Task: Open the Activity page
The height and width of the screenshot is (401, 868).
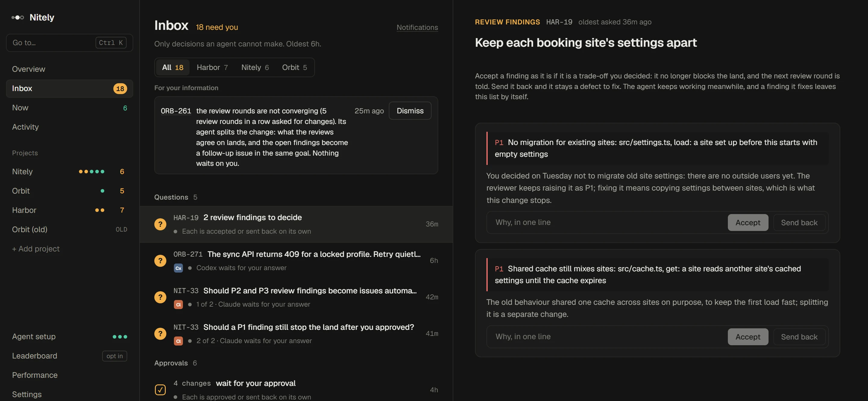Action: point(69,127)
